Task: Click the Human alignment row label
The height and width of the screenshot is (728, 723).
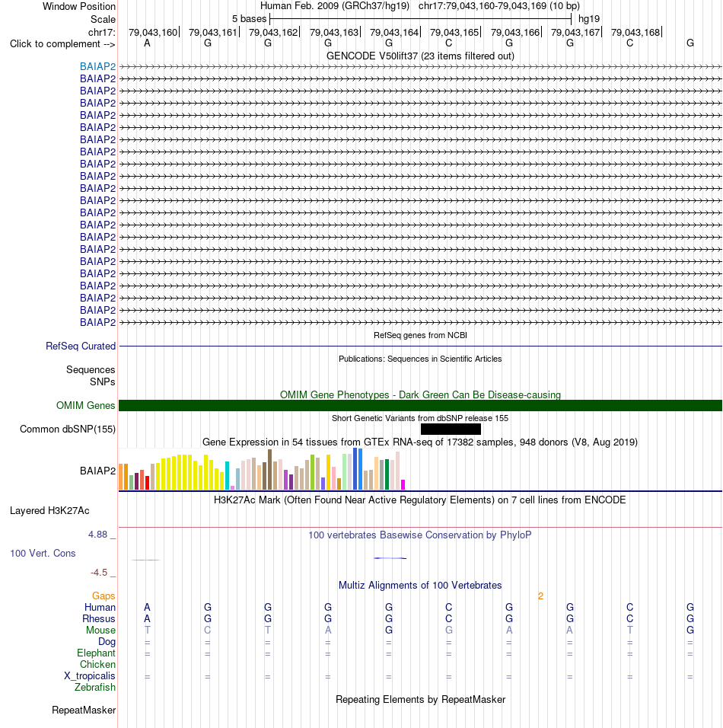Action: pyautogui.click(x=100, y=607)
